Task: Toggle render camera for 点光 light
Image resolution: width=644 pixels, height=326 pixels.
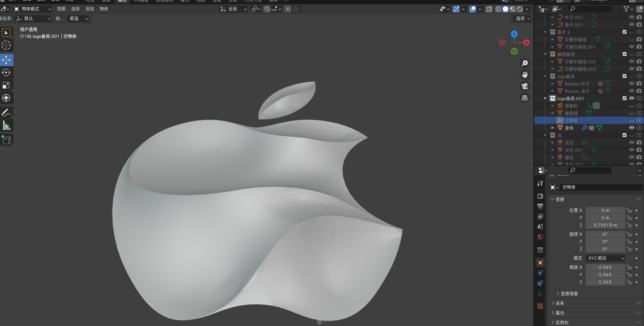Action: tap(639, 143)
